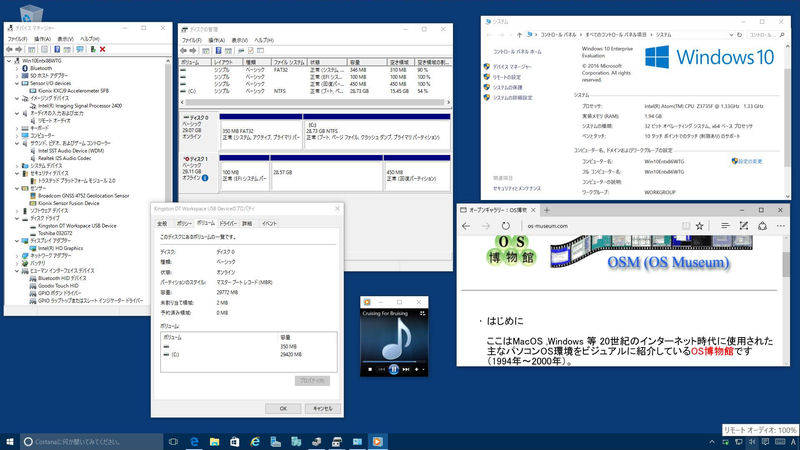Viewport: 800px width, 450px height.
Task: Open the Store icon on the taskbar
Action: (235, 441)
